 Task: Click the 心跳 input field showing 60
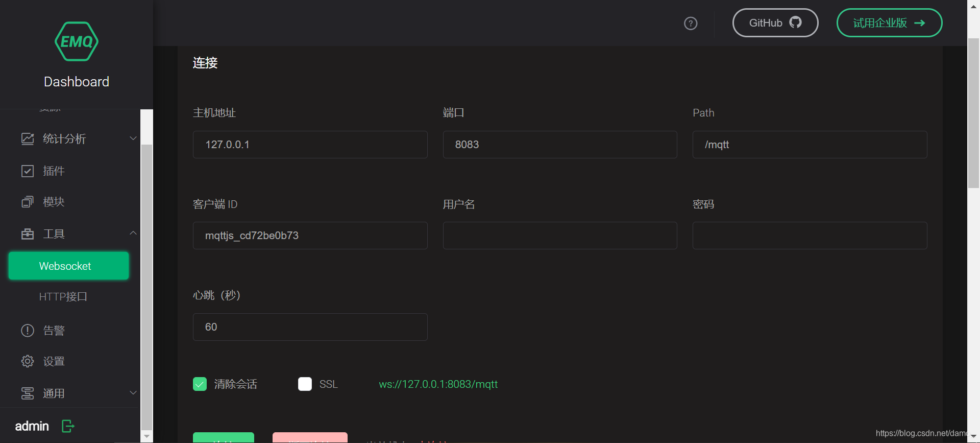310,327
